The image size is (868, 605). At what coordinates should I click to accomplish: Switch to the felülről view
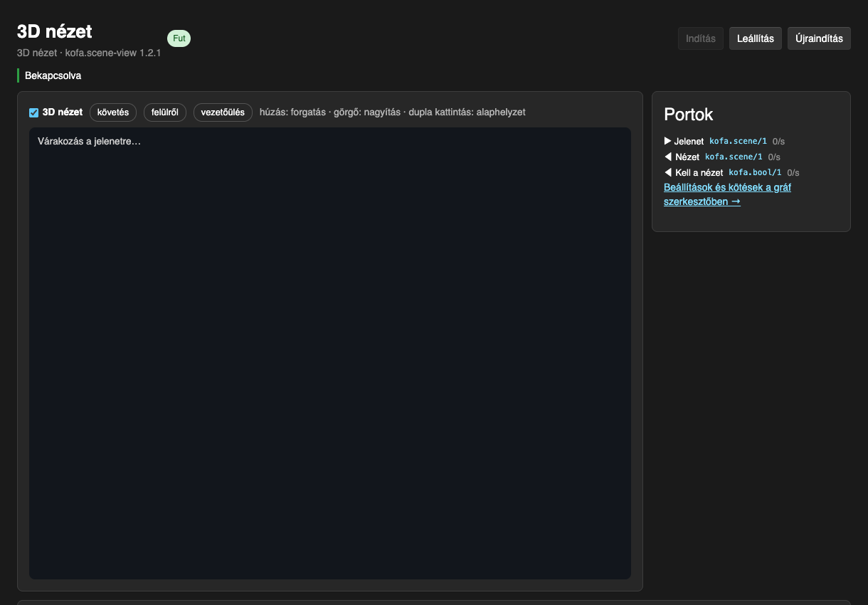(x=165, y=112)
